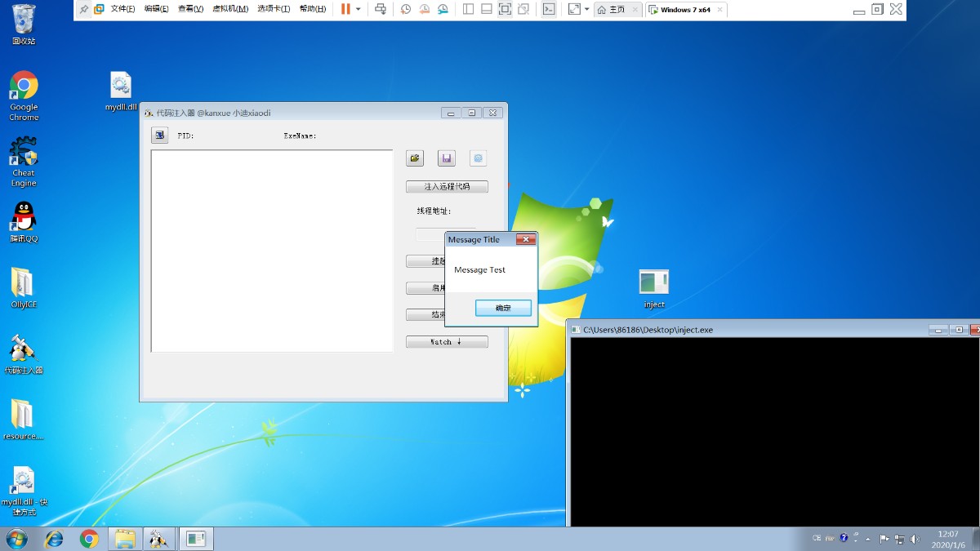Image resolution: width=980 pixels, height=551 pixels.
Task: Select the inject executable icon on desktop
Action: pyautogui.click(x=654, y=288)
